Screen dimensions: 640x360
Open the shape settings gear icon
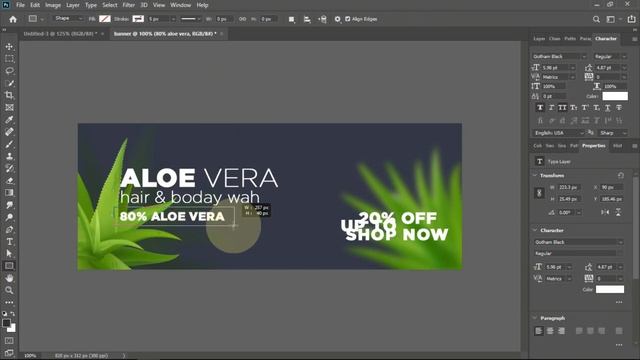click(x=338, y=19)
